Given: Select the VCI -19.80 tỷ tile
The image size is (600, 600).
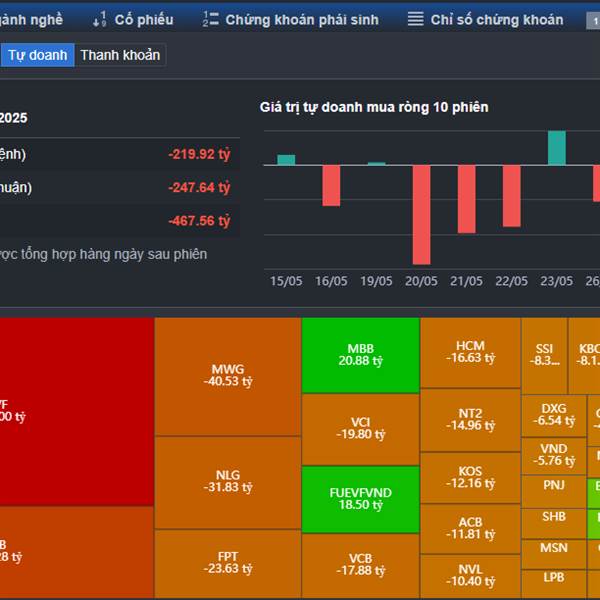Looking at the screenshot, I should 360,429.
